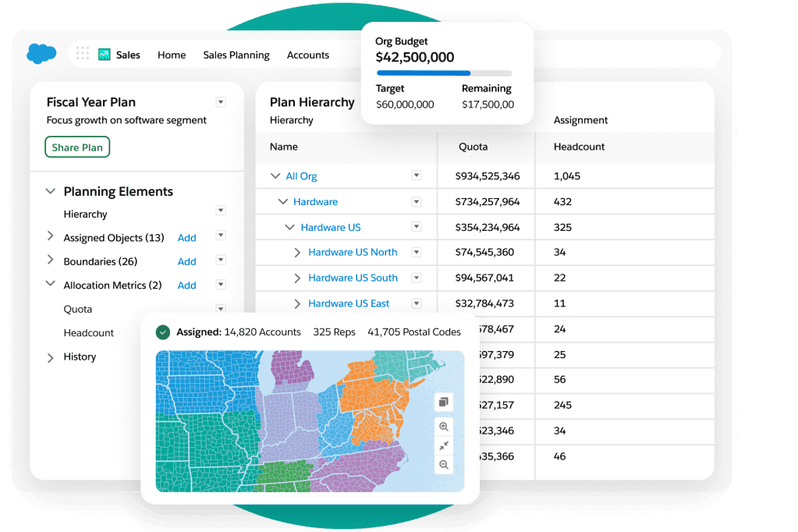Click the Sales app chart icon

105,55
